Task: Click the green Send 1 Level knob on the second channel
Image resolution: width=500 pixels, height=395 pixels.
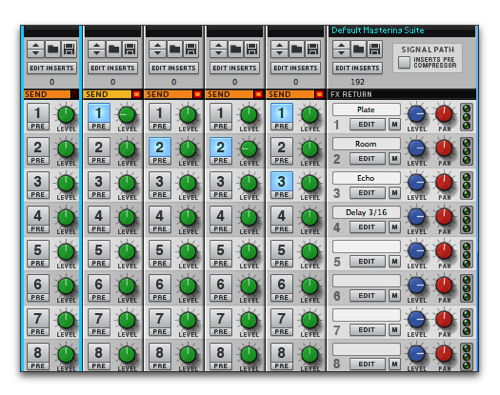Action: (127, 115)
